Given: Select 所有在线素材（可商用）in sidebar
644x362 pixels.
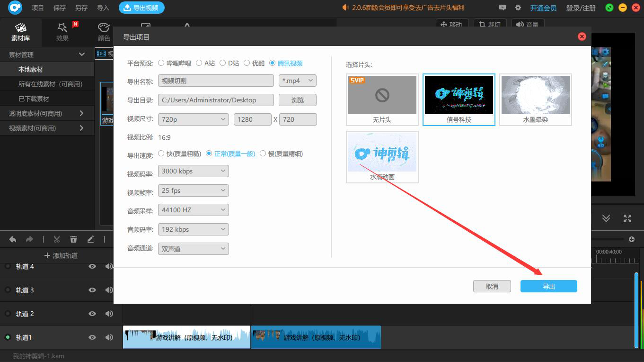Looking at the screenshot, I should click(x=47, y=84).
